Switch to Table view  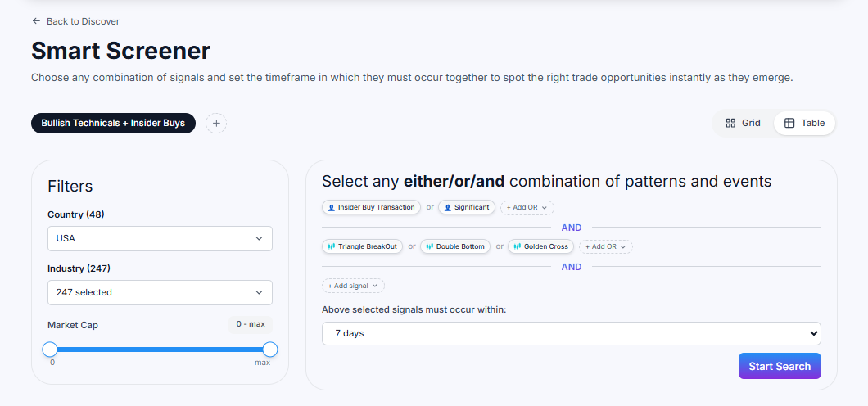click(804, 124)
